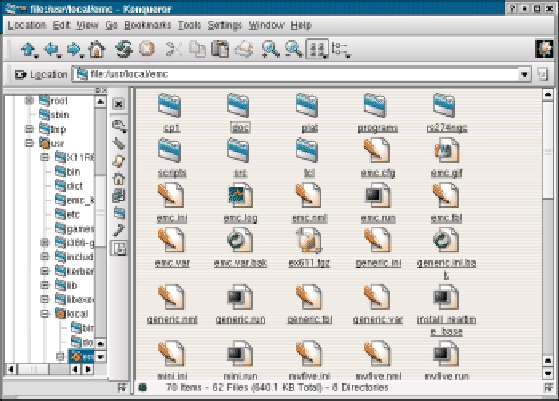The image size is (559, 401).
Task: Open the Bookmarks menu
Action: (x=148, y=25)
